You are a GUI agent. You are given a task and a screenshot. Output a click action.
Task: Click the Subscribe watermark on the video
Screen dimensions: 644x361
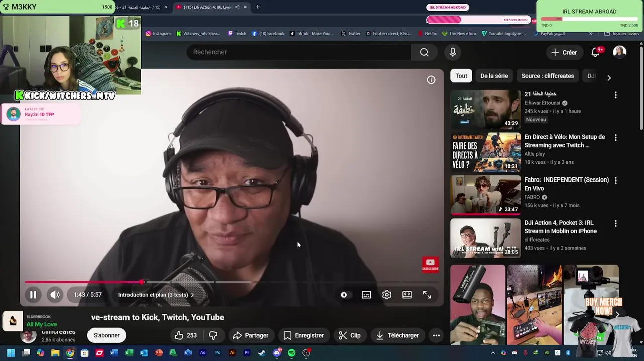point(430,264)
